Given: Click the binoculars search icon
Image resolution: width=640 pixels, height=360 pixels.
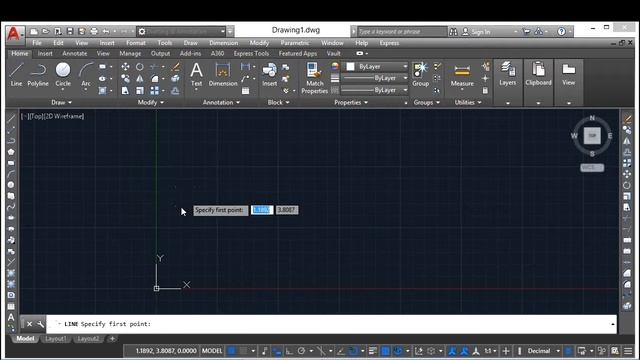Looking at the screenshot, I should pos(453,31).
